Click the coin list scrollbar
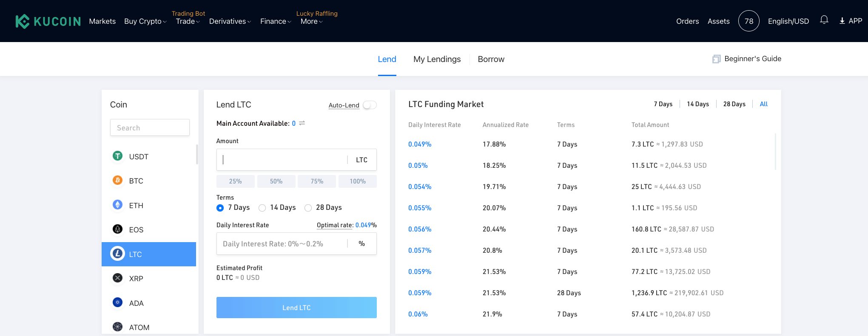 point(197,154)
